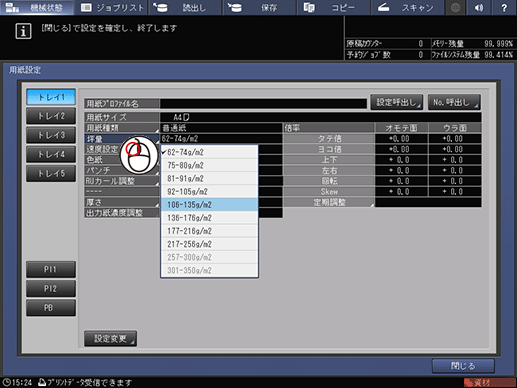Click 左右 ウラ面 value +0.0
The height and width of the screenshot is (388, 517).
455,170
